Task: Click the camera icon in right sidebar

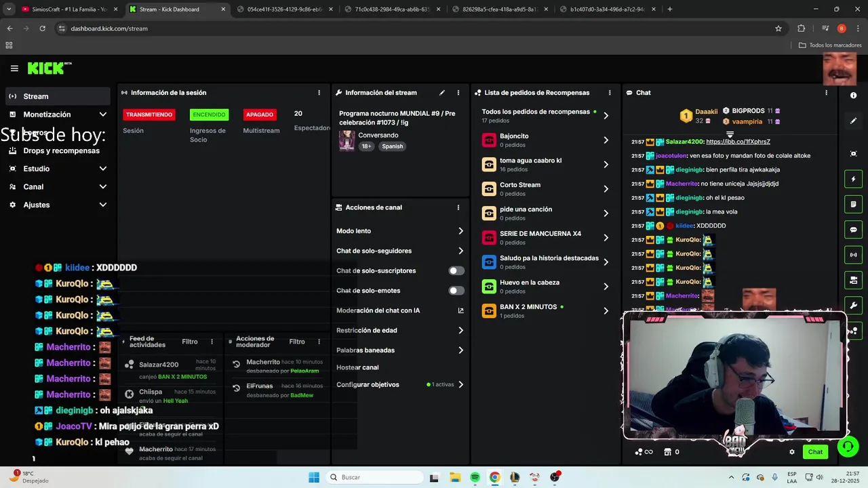Action: 853,280
